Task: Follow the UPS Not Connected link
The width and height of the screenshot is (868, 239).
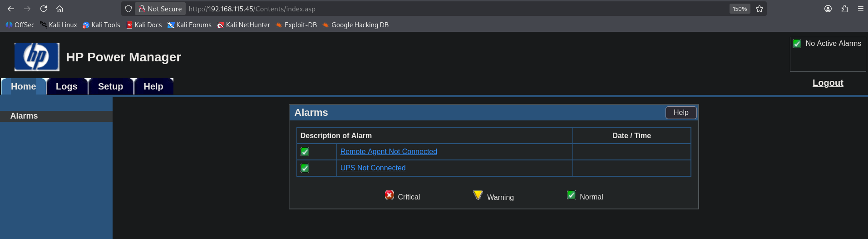Action: (x=373, y=168)
